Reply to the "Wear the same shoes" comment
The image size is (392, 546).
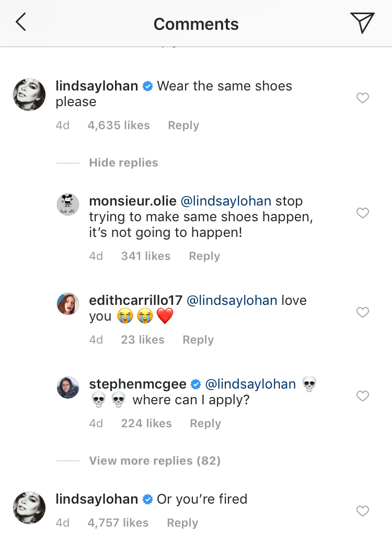tap(183, 126)
